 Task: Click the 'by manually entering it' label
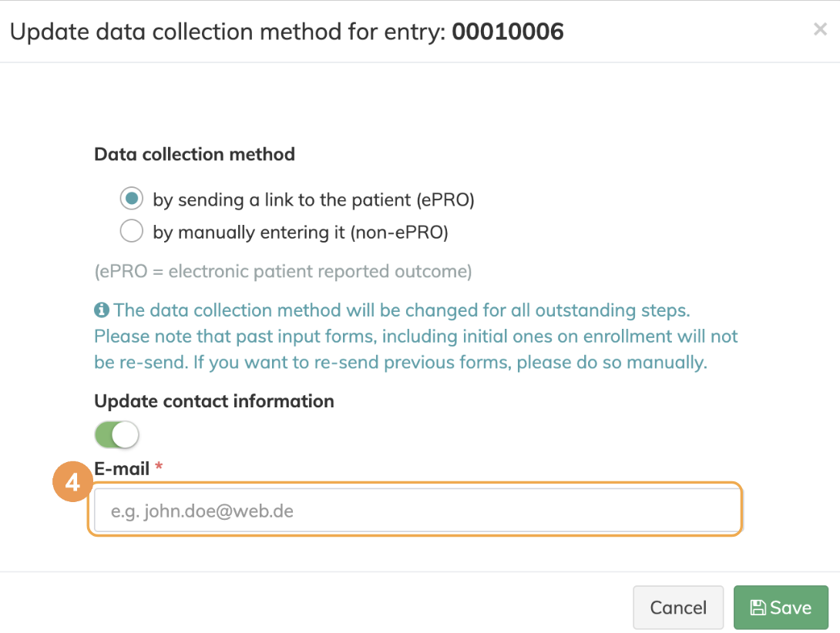(301, 232)
